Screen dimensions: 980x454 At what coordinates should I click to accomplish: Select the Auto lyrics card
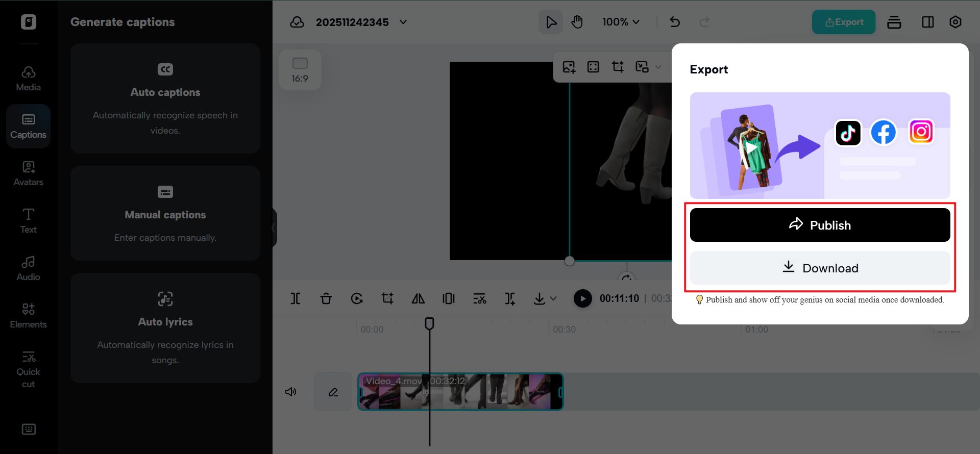(165, 328)
